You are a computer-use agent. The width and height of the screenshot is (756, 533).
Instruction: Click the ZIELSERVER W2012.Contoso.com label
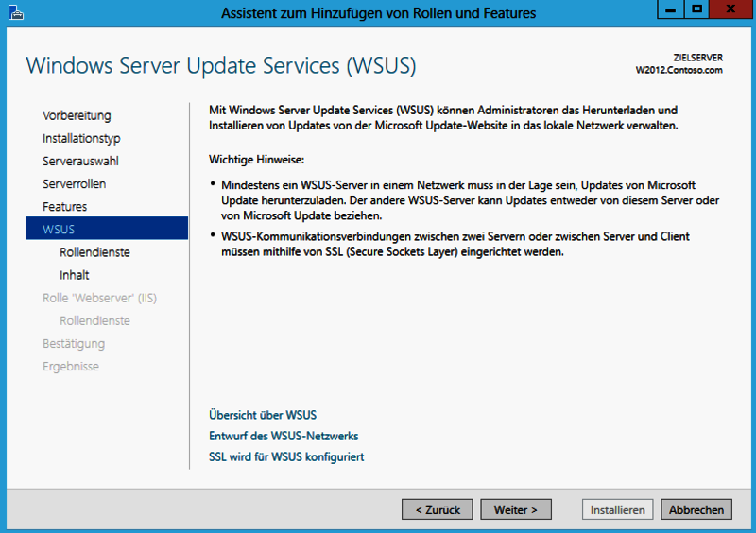tap(679, 63)
